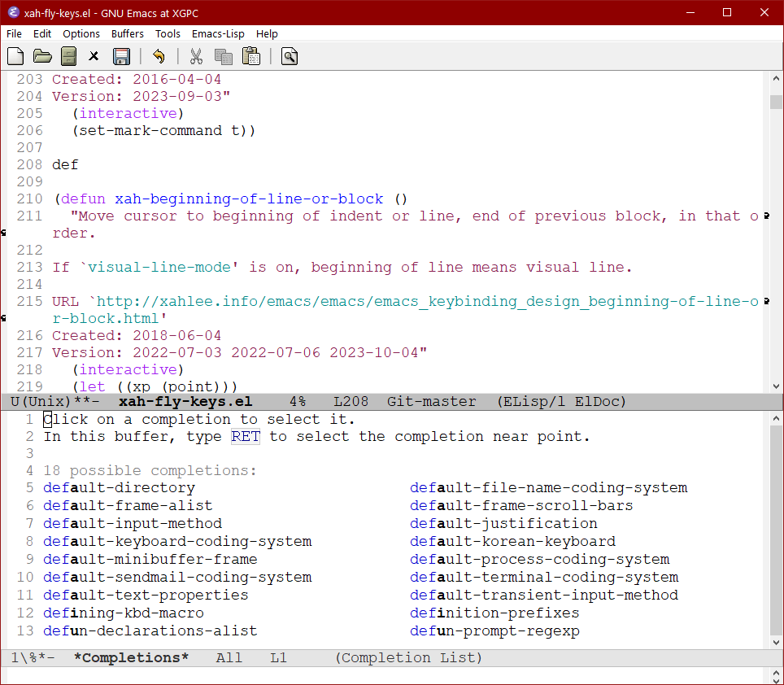Copy the region using the copy toolbar icon
This screenshot has width=784, height=685.
pos(222,56)
